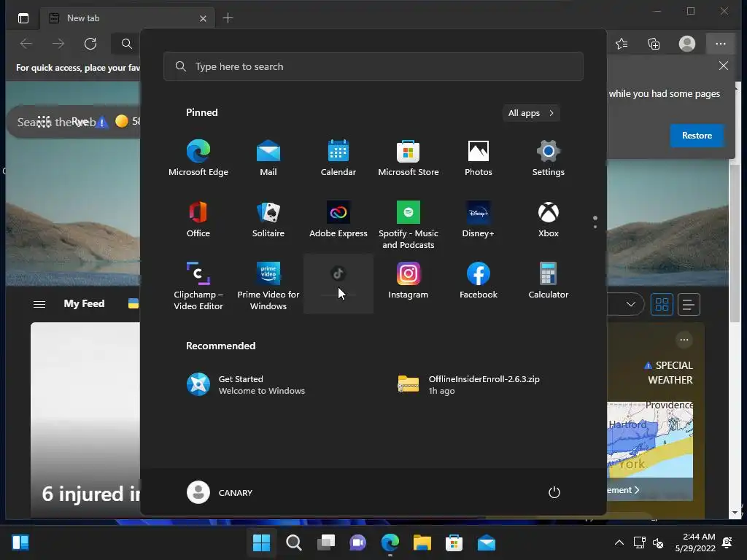Launch the Facebook app
The height and width of the screenshot is (560, 747).
coord(479,281)
